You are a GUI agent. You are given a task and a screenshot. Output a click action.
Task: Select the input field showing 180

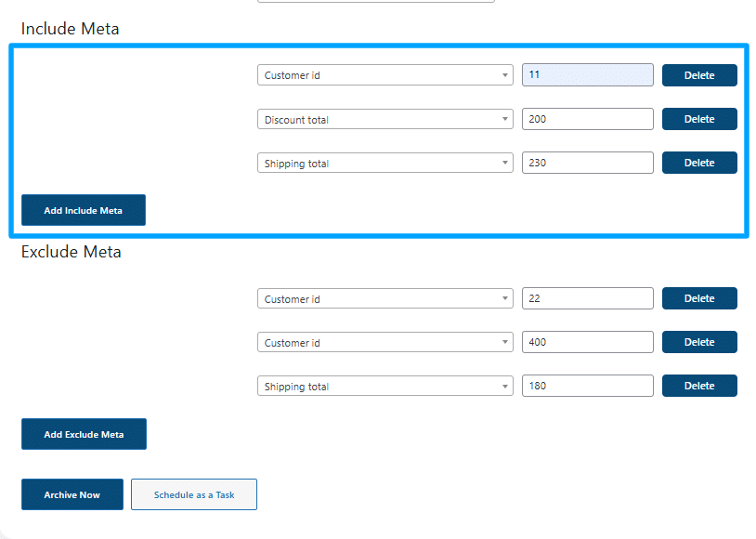(587, 386)
